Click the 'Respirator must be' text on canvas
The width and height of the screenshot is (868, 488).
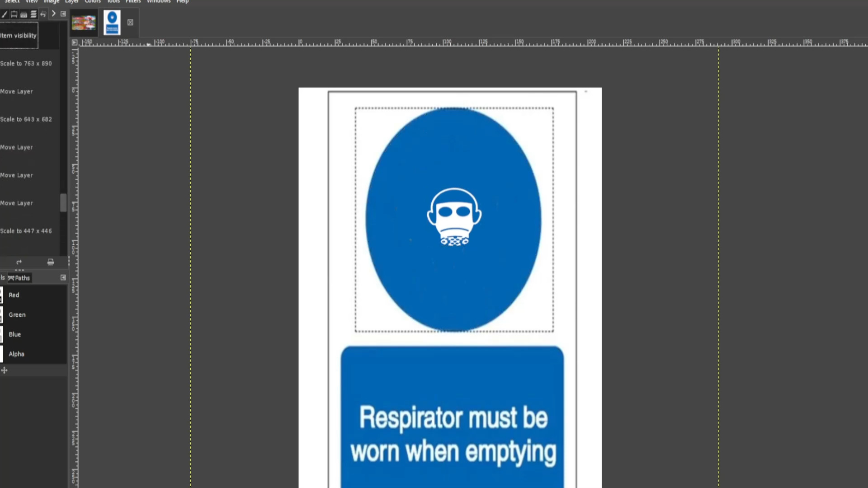click(x=453, y=417)
